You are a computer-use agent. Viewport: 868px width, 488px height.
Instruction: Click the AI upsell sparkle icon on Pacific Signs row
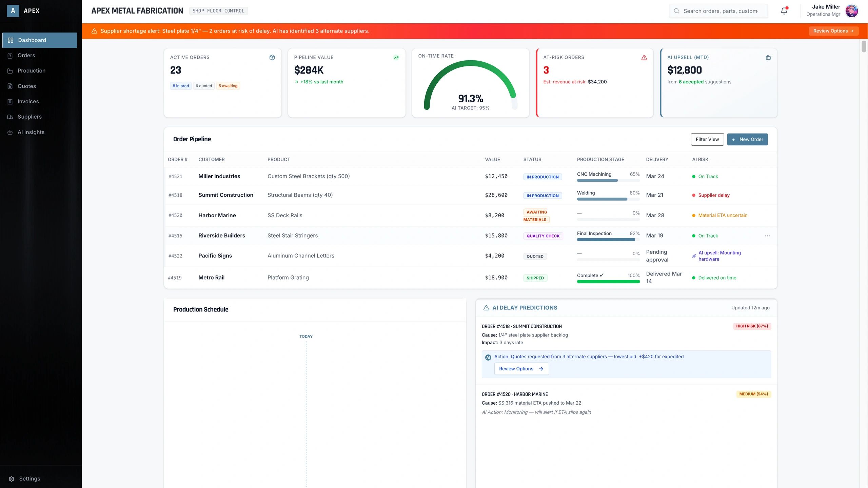[x=694, y=256]
